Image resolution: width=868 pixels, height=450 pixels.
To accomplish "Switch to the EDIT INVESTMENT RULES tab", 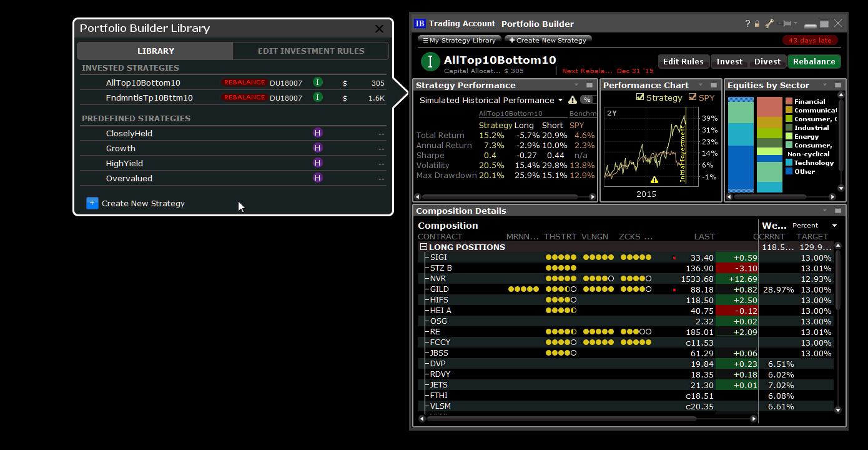I will [310, 51].
